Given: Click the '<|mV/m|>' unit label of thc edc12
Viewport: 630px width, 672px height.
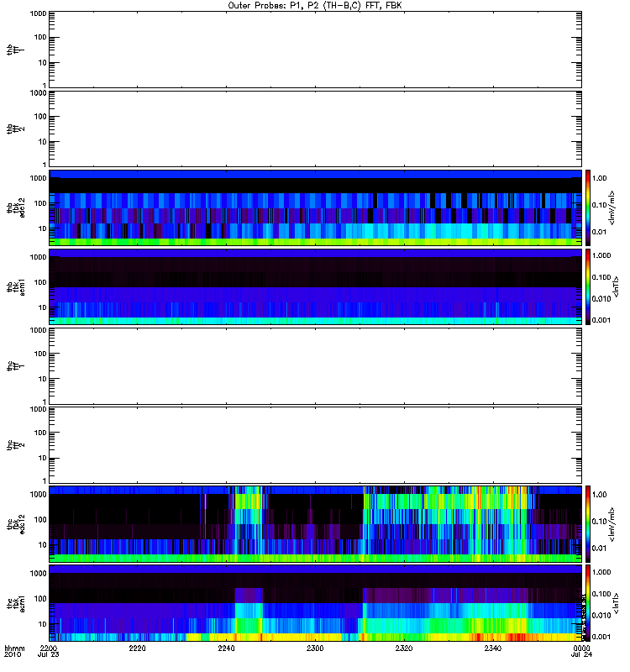Looking at the screenshot, I should point(612,523).
